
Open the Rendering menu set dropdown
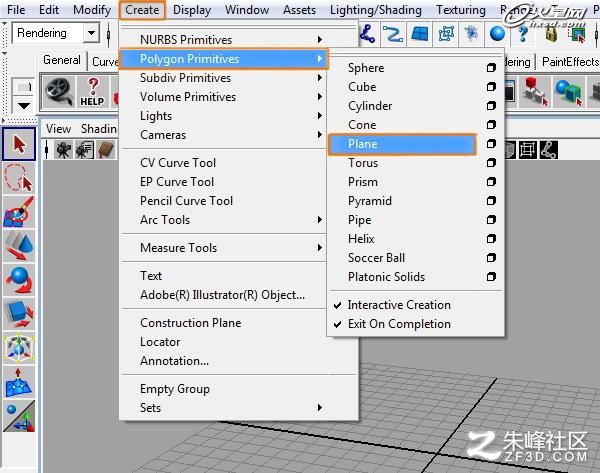coord(91,33)
